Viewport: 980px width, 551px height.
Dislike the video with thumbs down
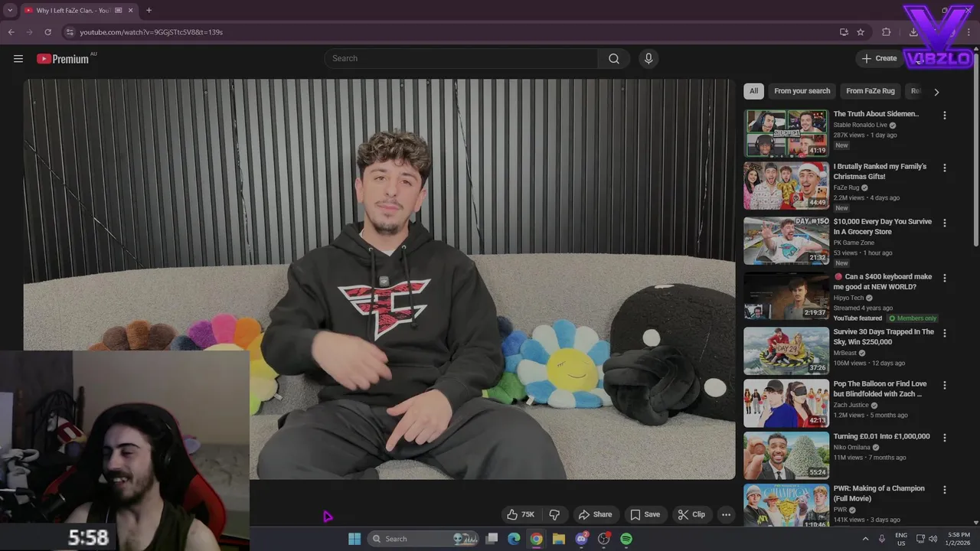(x=554, y=514)
